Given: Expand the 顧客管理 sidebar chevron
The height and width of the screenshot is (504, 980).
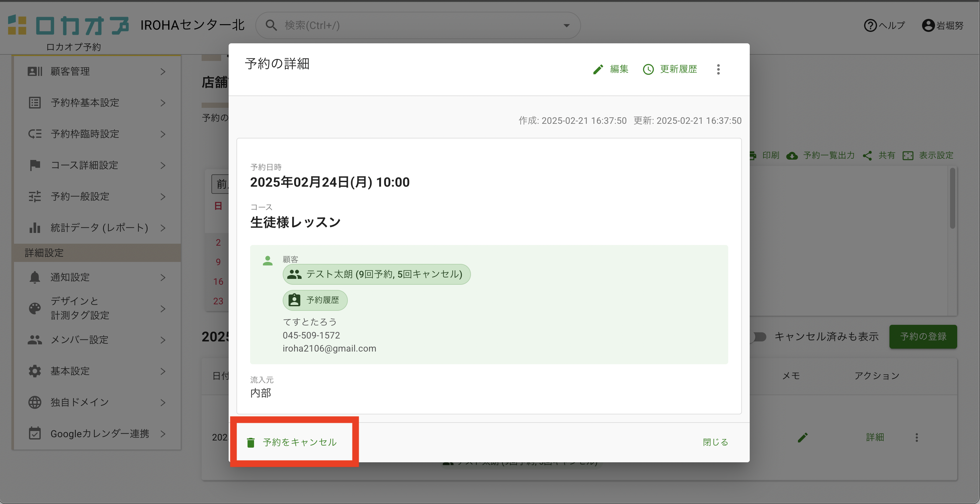Looking at the screenshot, I should (163, 72).
